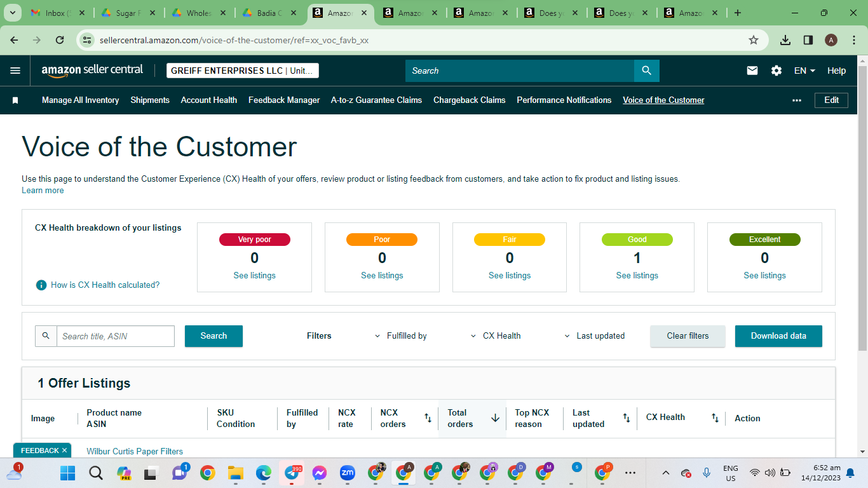See listings under Good
Viewport: 868px width, 488px height.
(637, 276)
